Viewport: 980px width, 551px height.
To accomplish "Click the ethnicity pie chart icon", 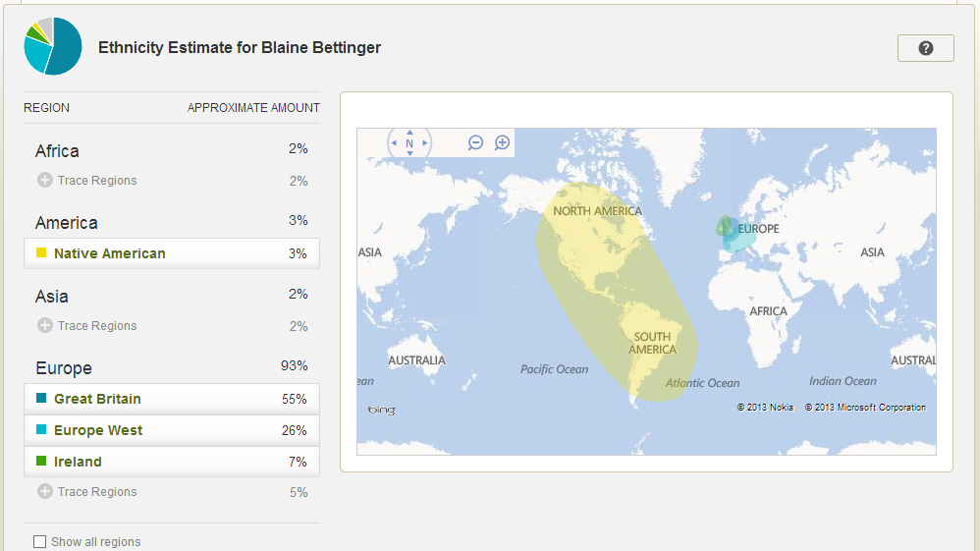I will [53, 46].
